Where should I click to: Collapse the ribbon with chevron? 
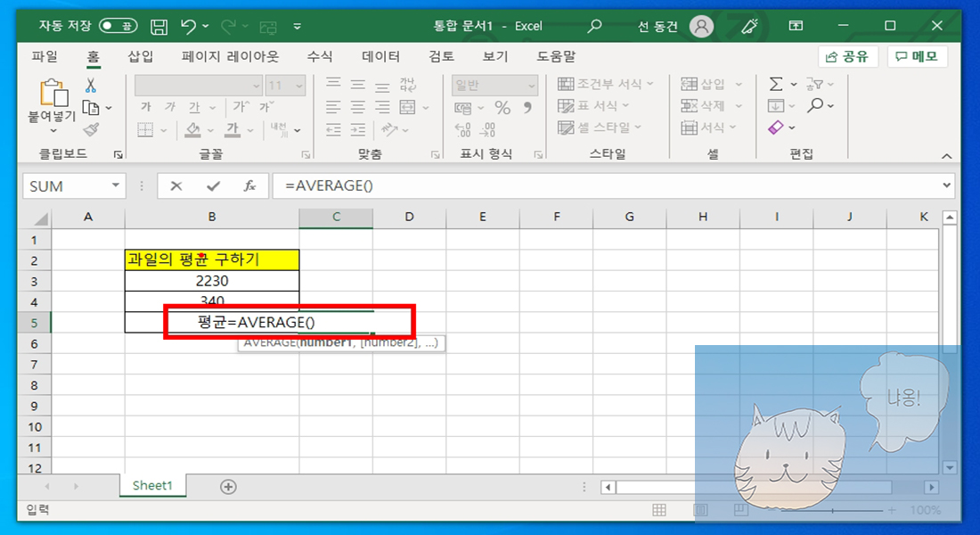point(946,156)
